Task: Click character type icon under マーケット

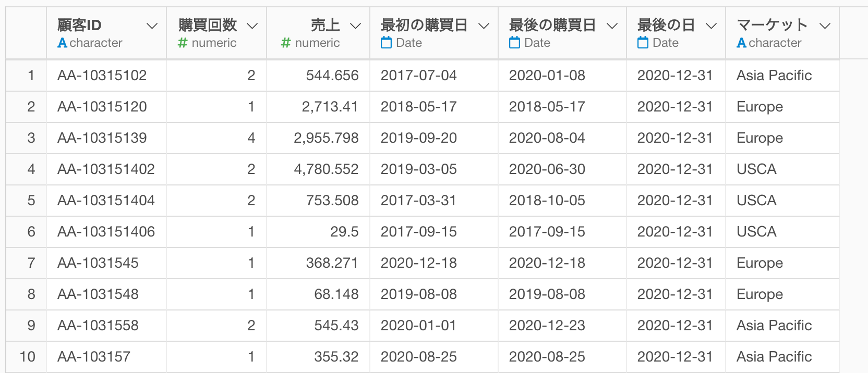Action: point(741,43)
